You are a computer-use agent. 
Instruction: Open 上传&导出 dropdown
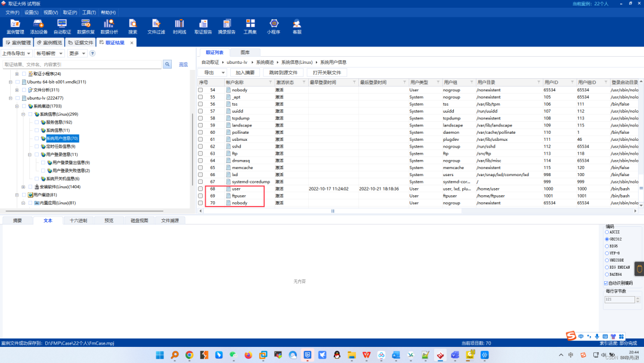tap(16, 54)
